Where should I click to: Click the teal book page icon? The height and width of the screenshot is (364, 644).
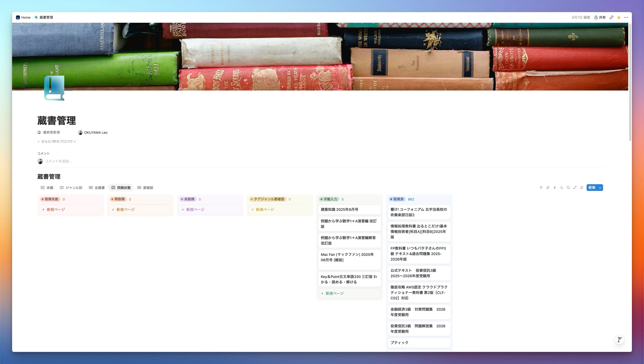click(54, 88)
